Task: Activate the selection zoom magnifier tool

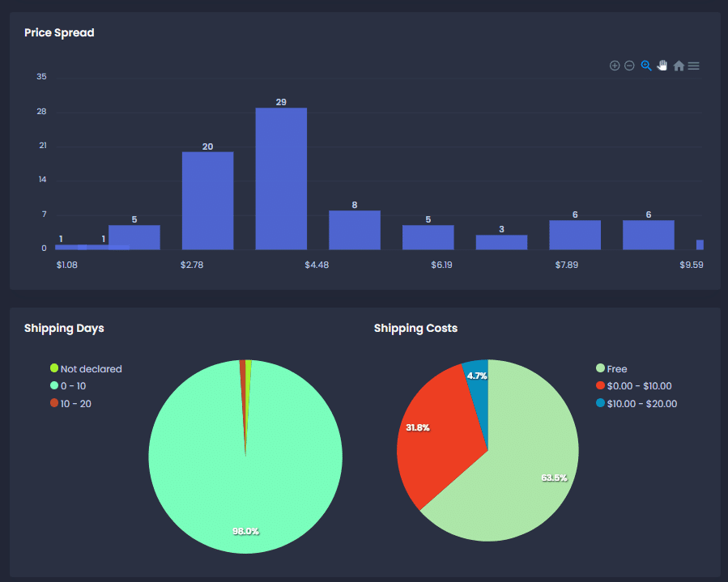Action: click(646, 66)
